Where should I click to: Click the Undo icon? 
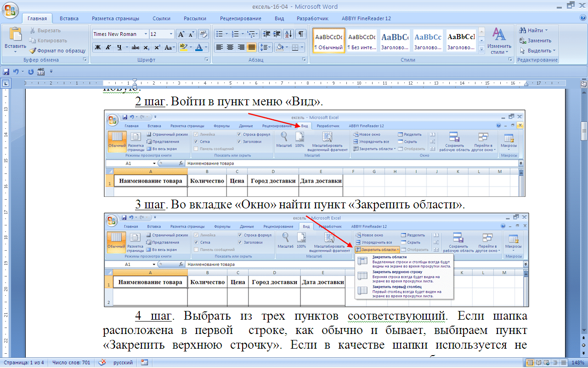[x=16, y=72]
